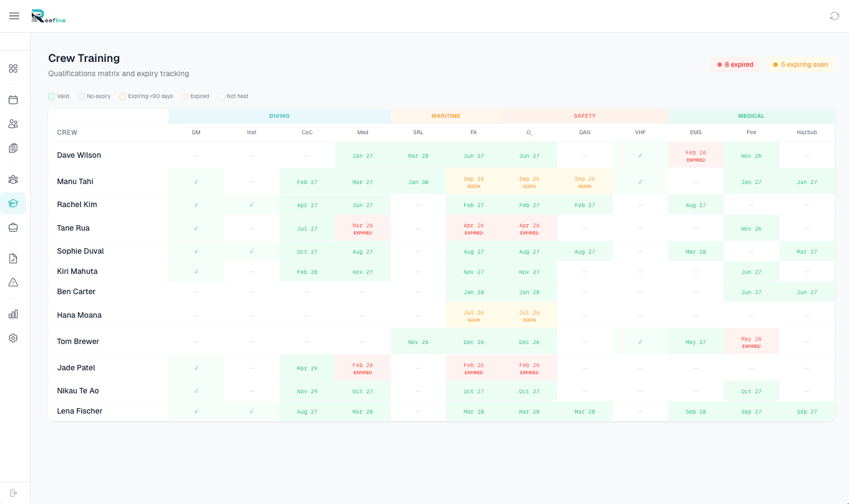Click the Valid legend swatch
The width and height of the screenshot is (849, 504).
(52, 96)
